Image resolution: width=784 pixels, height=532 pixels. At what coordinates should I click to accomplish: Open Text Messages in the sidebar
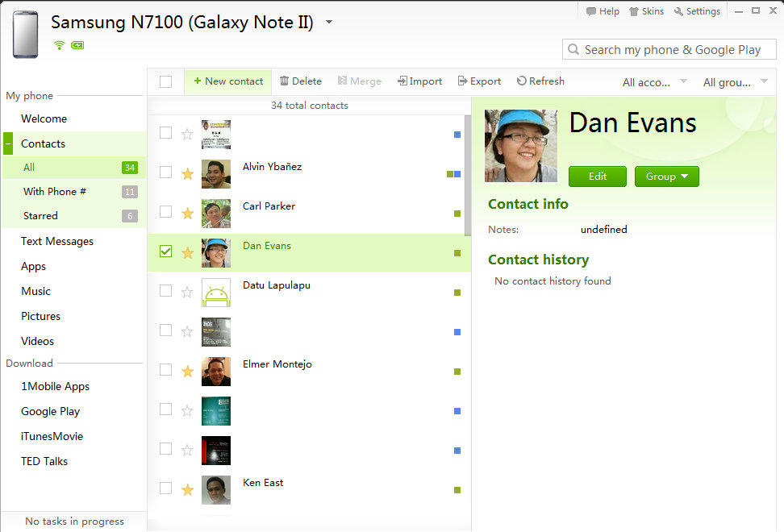tap(57, 241)
